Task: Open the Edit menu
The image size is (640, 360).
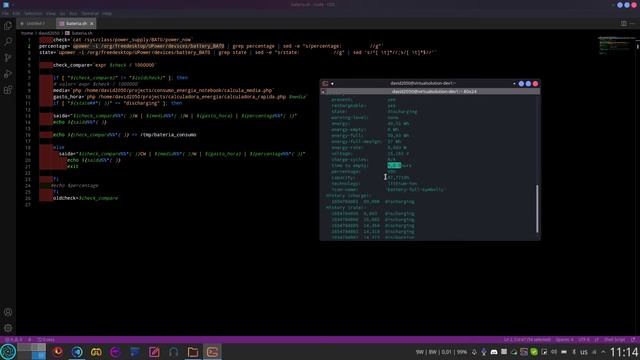Action: 16,13
